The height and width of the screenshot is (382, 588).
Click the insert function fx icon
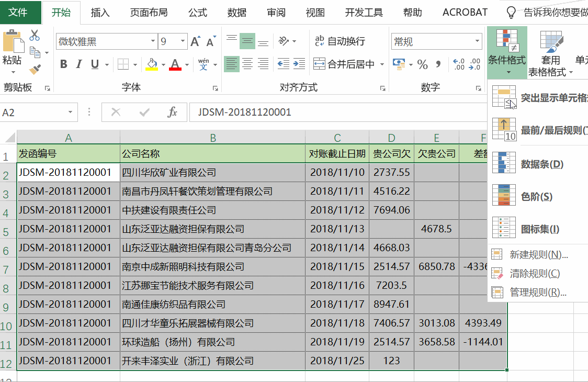click(172, 112)
